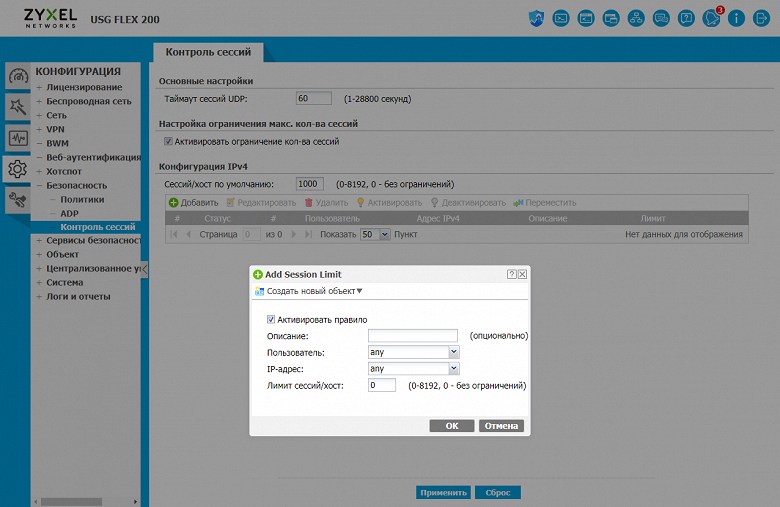Toggle Активировать правило checkbox in dialog
Image resolution: width=780 pixels, height=507 pixels.
(x=271, y=319)
